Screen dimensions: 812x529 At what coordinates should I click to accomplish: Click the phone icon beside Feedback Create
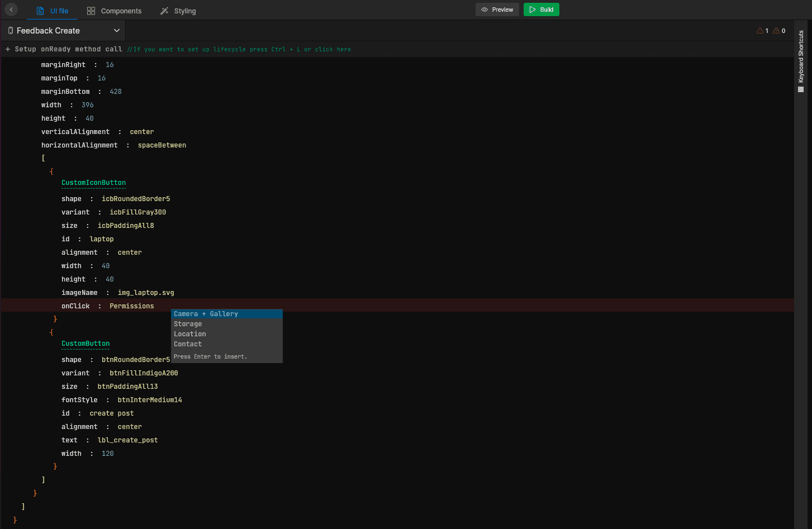coord(10,31)
